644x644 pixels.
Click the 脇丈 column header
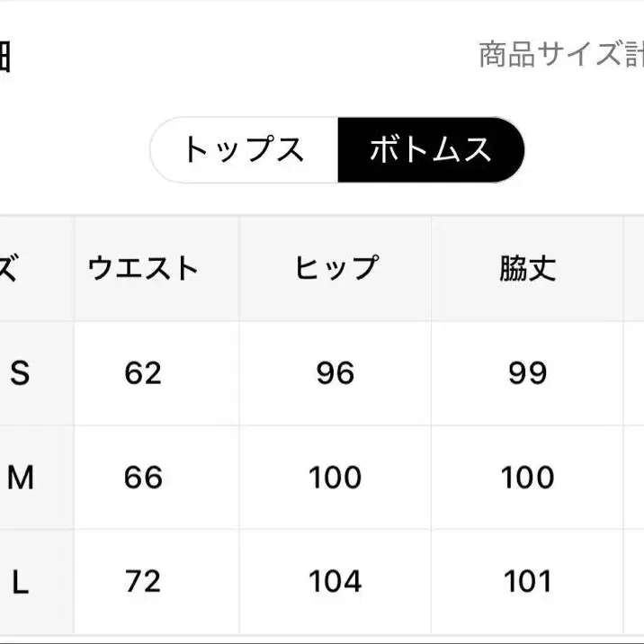[527, 268]
